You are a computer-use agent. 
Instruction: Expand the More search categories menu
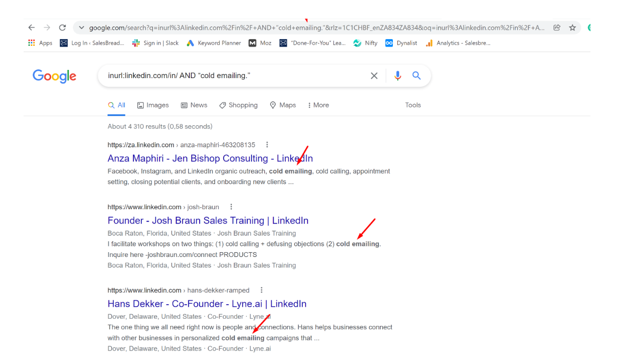pos(318,105)
